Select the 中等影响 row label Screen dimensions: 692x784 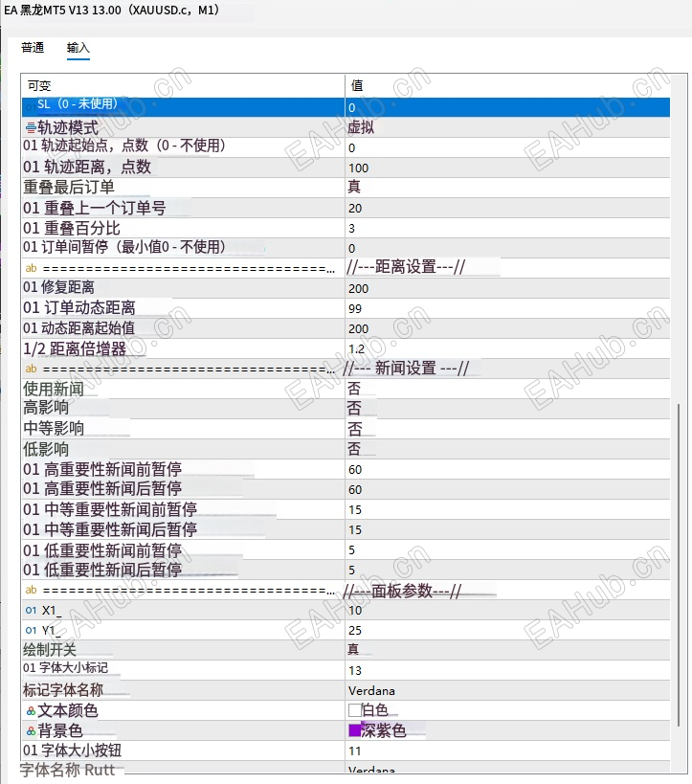click(x=53, y=429)
